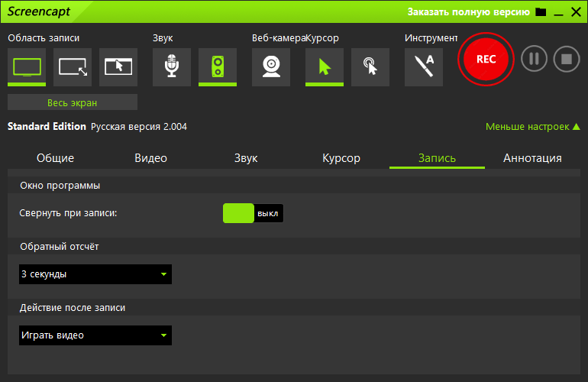Minimize the Screencapt window
Viewport: 588px width, 382px height.
[559, 12]
